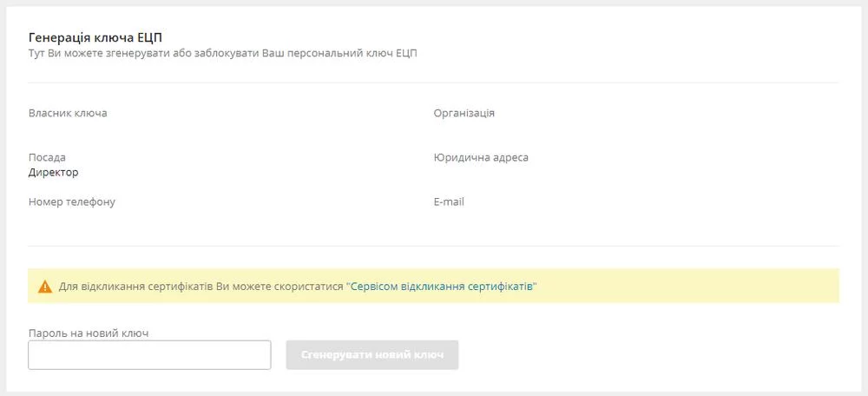Screen dimensions: 868x396
Task: Click the "Пароль на новий ключ" label
Action: coord(89,333)
